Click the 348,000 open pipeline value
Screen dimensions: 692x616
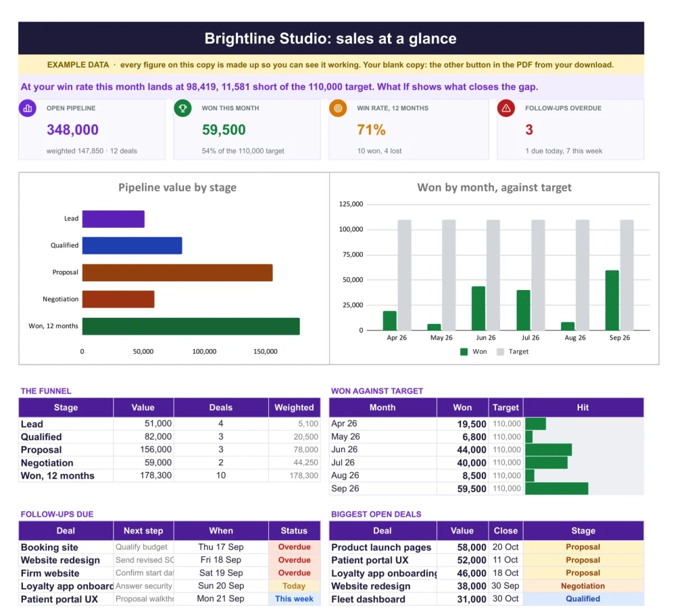click(73, 130)
